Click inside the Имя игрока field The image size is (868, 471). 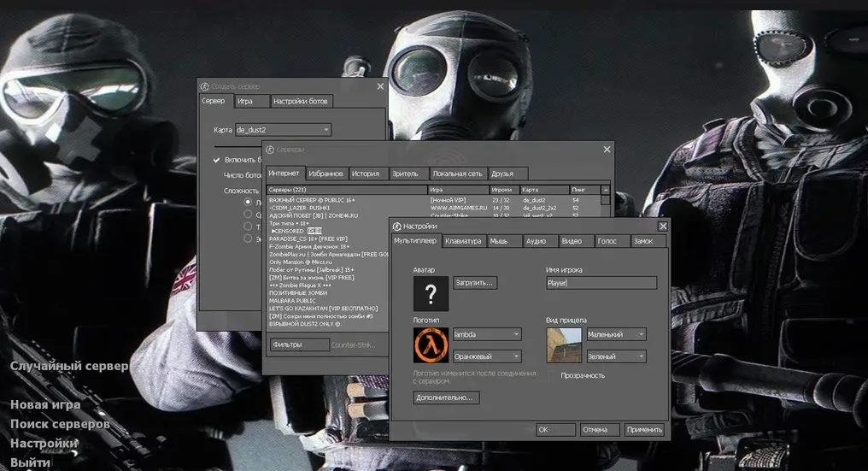coord(601,283)
